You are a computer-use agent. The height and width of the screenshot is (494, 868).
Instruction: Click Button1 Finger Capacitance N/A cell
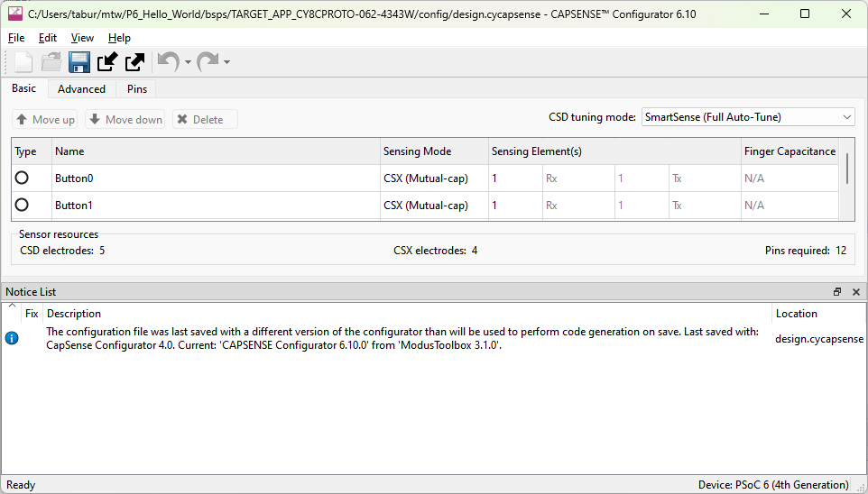click(790, 206)
